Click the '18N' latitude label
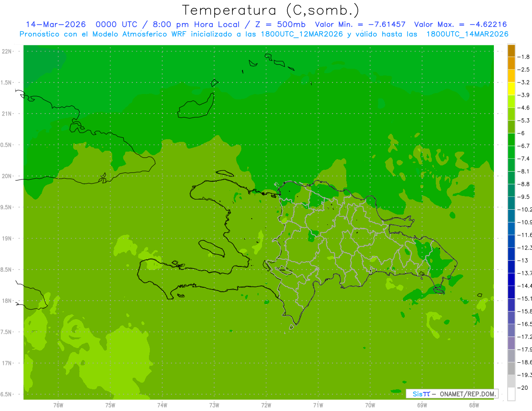The width and height of the screenshot is (532, 411). (7, 301)
